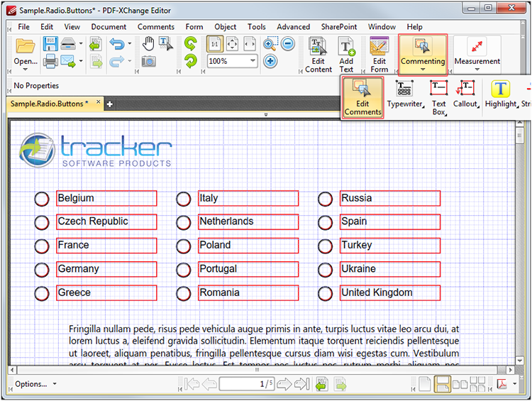The width and height of the screenshot is (532, 401).
Task: Click the Zoom In plus button
Action: [x=270, y=61]
